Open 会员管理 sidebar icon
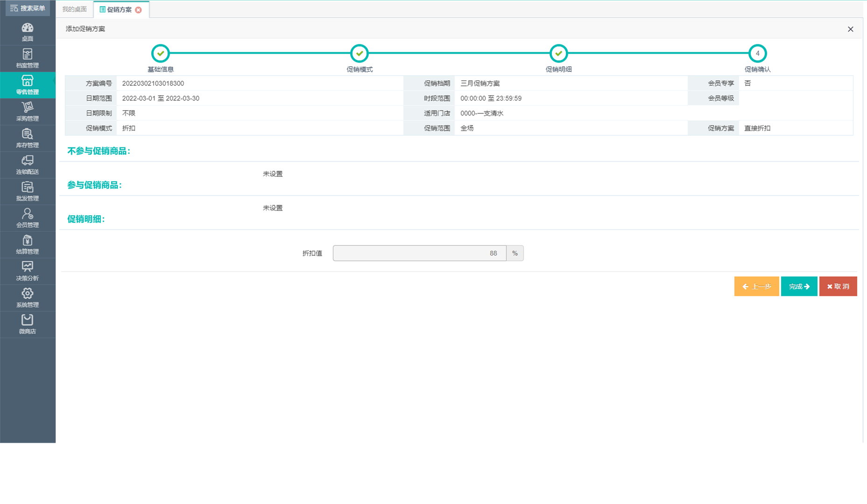867x504 pixels. [x=28, y=218]
